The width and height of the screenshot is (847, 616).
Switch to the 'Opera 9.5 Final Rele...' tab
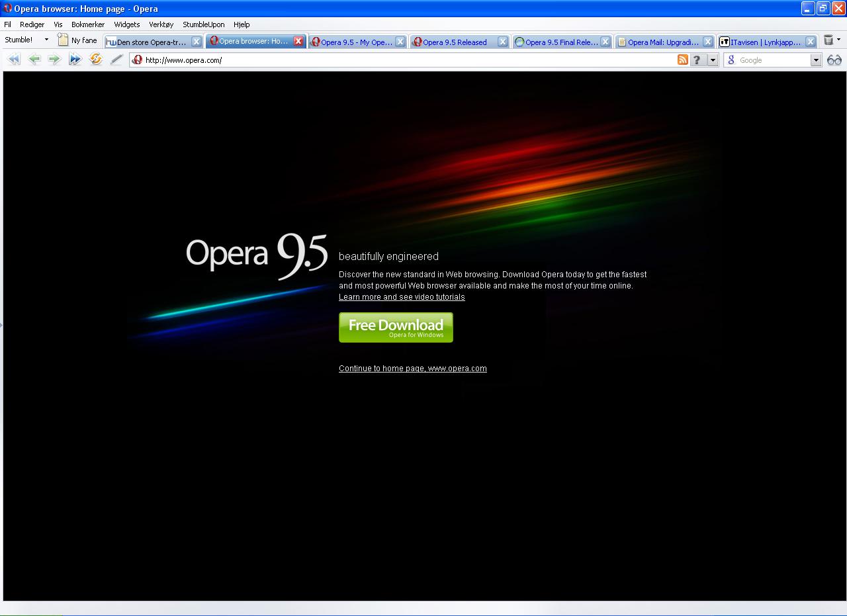point(562,42)
